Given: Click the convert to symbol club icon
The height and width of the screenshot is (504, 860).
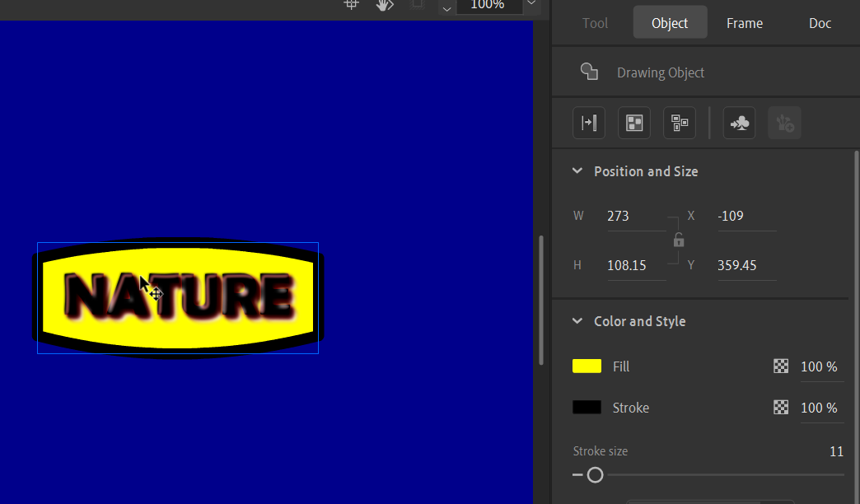Looking at the screenshot, I should (x=739, y=122).
